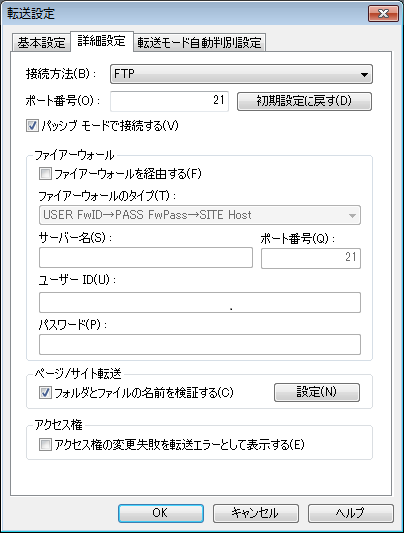Toggle the パッシブ モードで接続する checkbox
The width and height of the screenshot is (404, 533).
coord(33,126)
